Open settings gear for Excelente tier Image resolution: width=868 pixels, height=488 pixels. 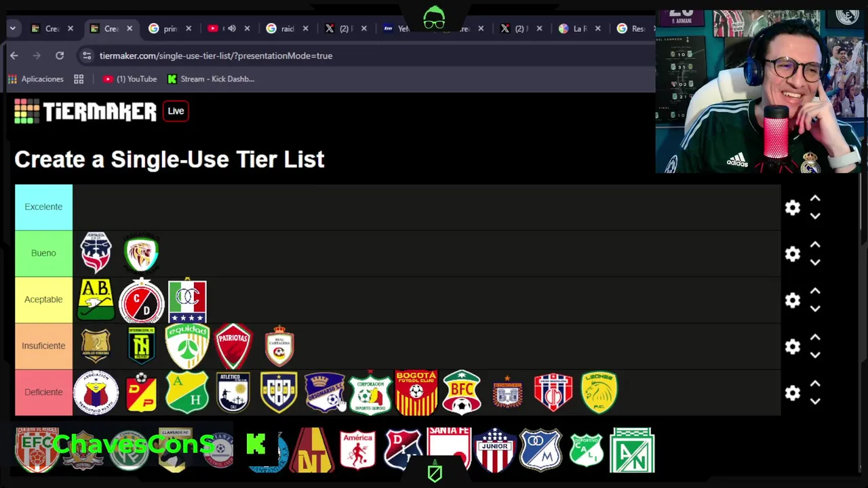[793, 207]
